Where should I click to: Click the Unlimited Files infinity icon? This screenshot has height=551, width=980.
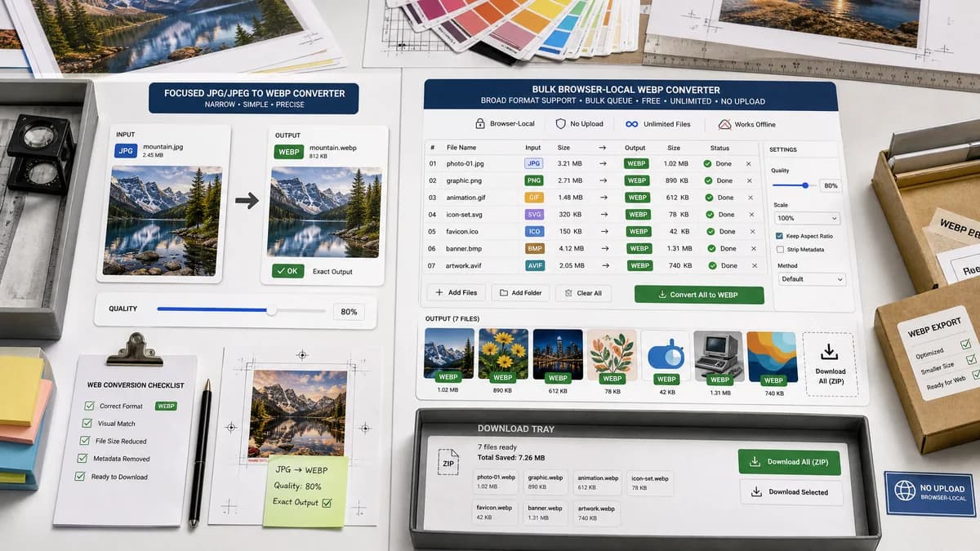631,124
